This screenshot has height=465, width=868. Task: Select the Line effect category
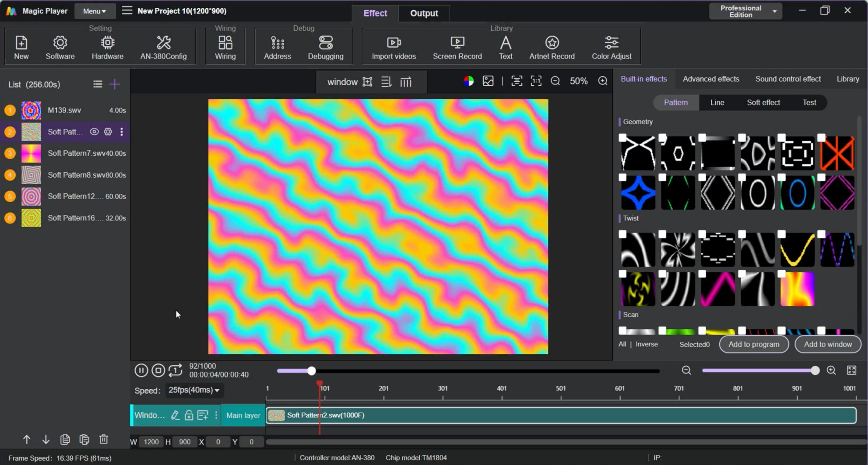717,102
